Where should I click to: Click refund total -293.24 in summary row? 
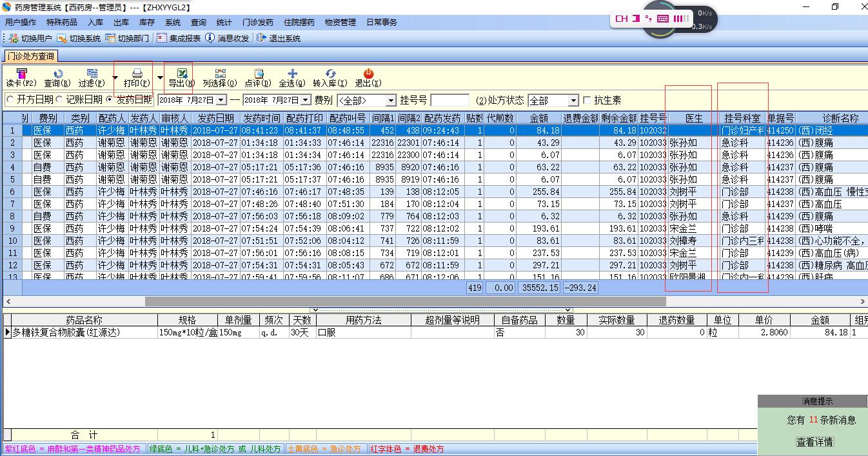[x=580, y=288]
